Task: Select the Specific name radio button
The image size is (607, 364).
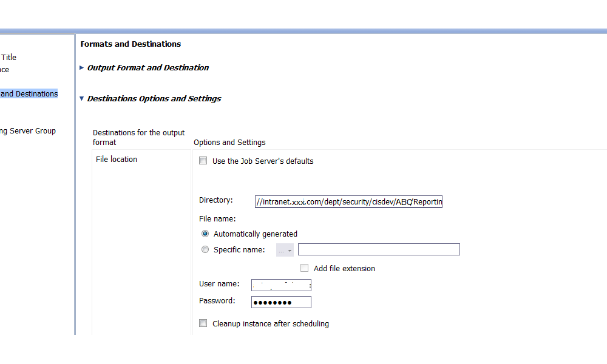Action: click(205, 249)
